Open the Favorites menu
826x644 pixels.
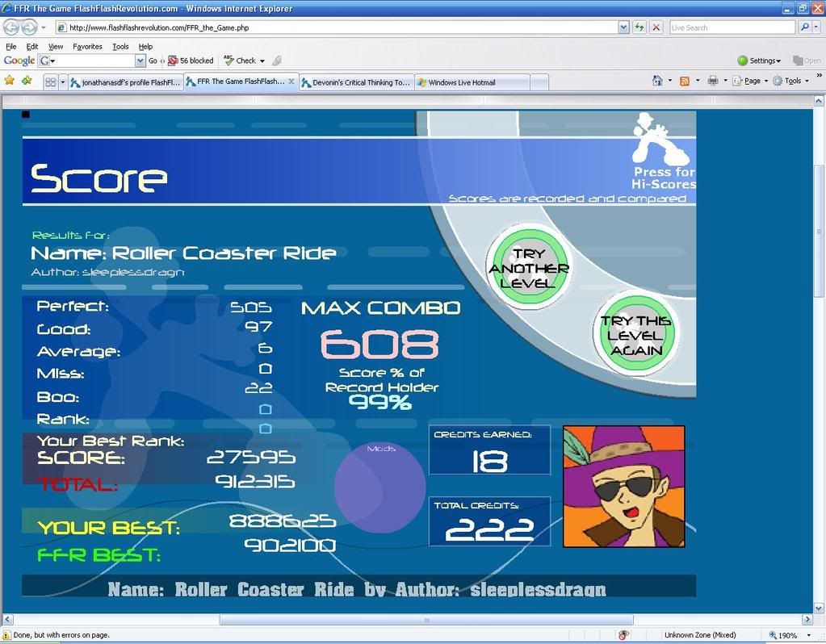click(x=87, y=47)
